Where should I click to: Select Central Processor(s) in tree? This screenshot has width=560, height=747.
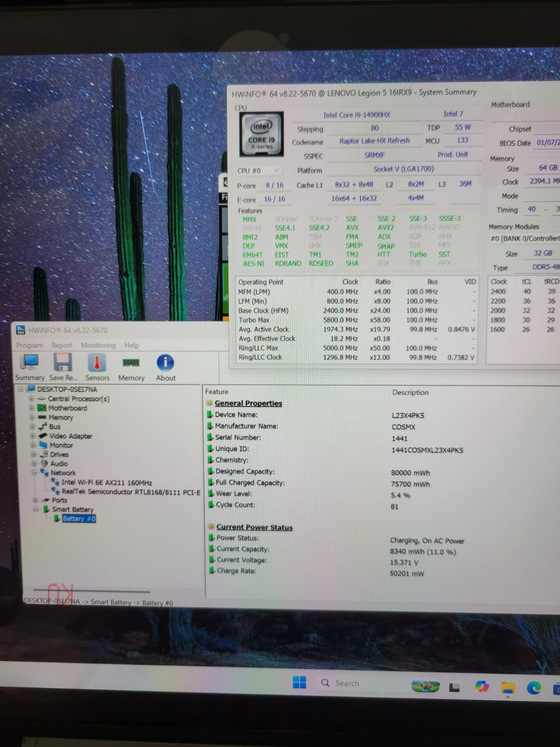pos(78,399)
